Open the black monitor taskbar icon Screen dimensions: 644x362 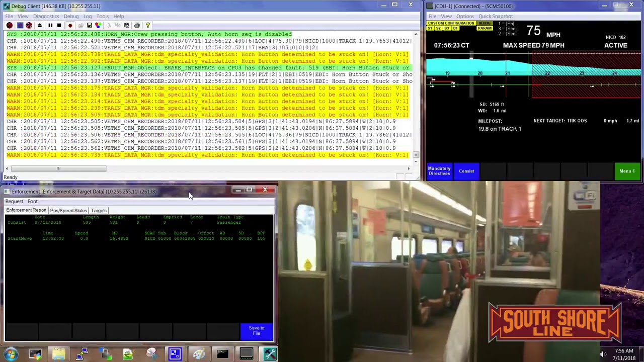click(x=246, y=354)
